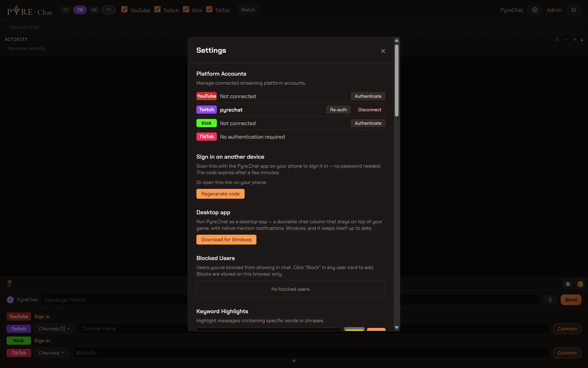Click the Pyre Chat logo
Viewport: 588px width, 368px height.
pyautogui.click(x=30, y=10)
